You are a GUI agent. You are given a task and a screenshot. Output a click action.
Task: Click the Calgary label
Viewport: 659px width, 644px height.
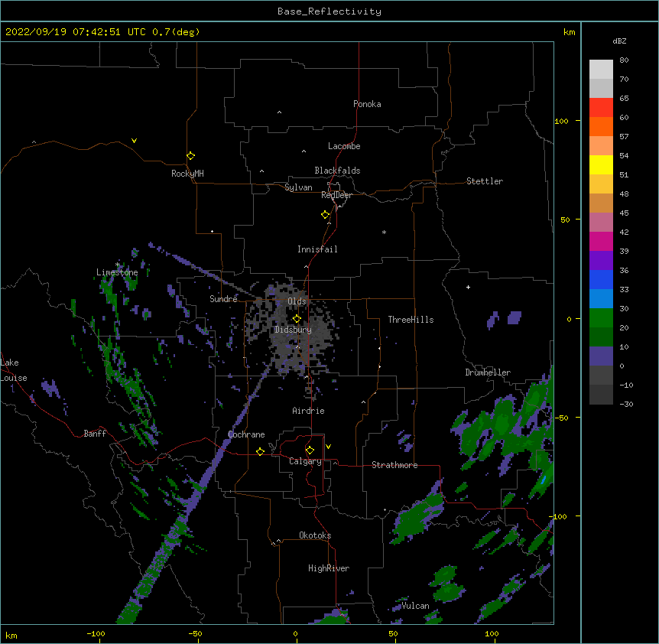(x=305, y=461)
